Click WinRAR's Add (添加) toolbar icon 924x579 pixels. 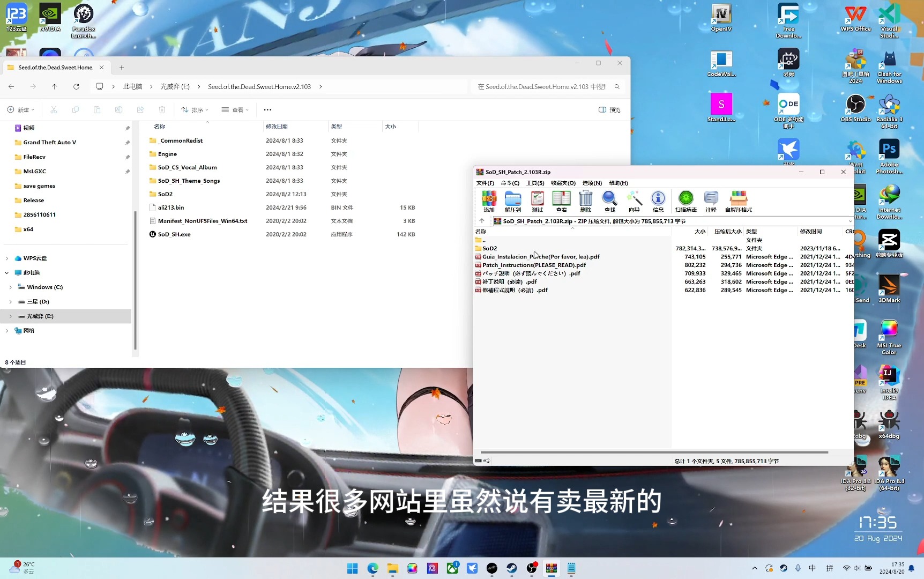pyautogui.click(x=489, y=202)
